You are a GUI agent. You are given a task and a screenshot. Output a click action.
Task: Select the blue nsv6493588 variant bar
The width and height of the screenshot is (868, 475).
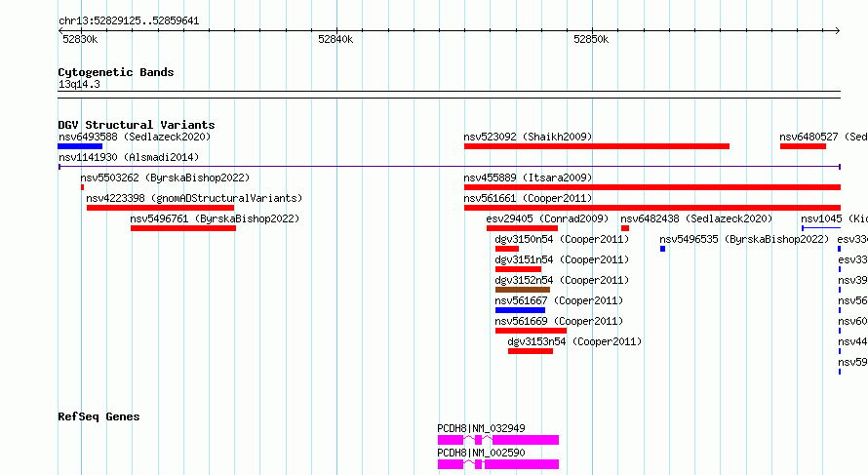coord(80,146)
